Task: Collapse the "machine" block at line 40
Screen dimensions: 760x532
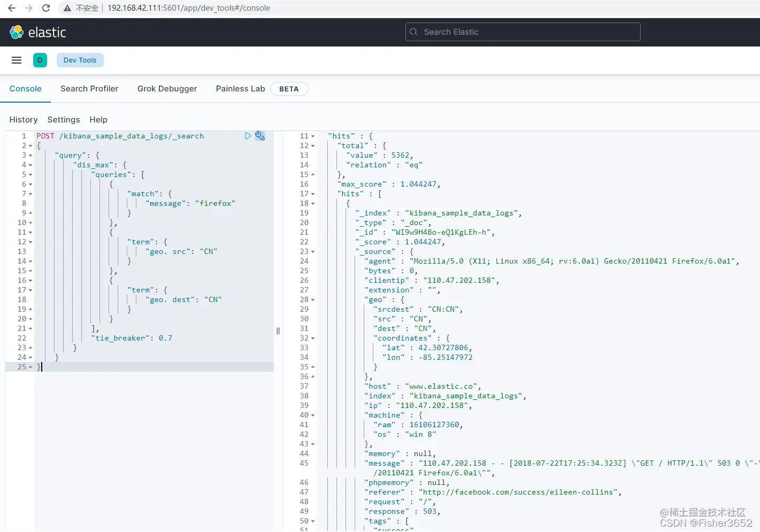Action: pyautogui.click(x=313, y=415)
